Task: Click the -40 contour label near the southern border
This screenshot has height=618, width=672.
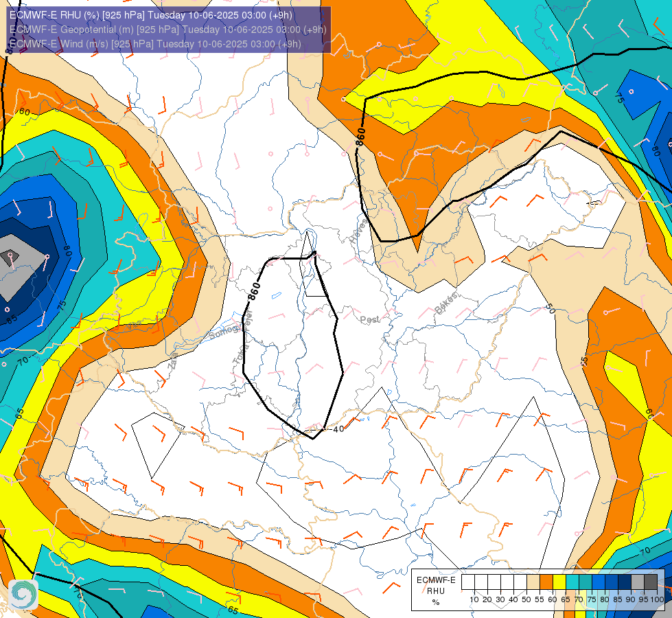Action: [x=337, y=429]
